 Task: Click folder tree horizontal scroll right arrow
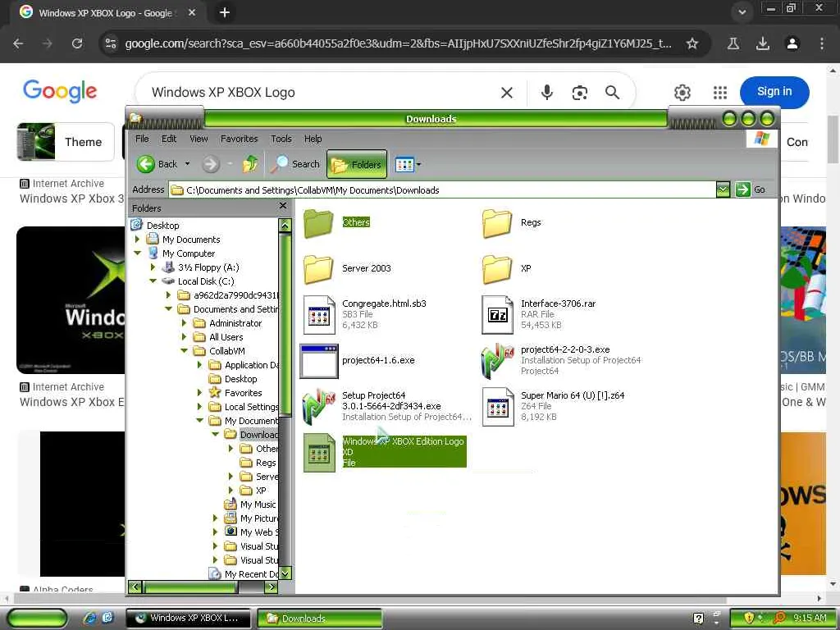[x=272, y=587]
